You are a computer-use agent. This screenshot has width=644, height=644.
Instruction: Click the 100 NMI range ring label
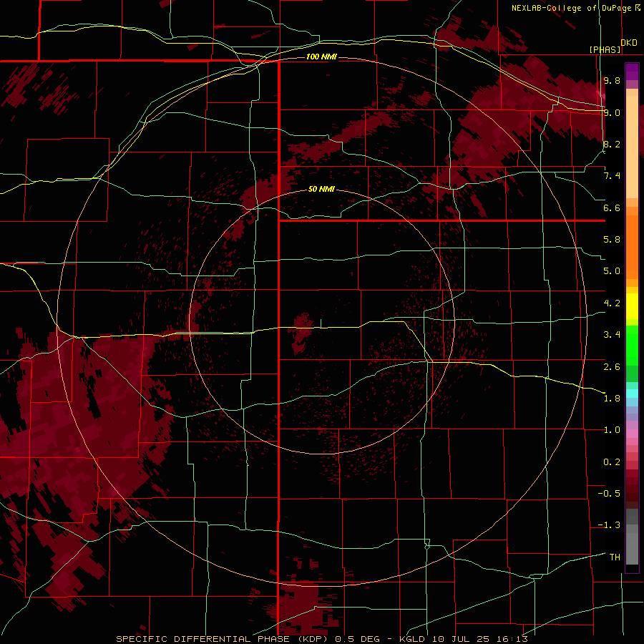pyautogui.click(x=321, y=57)
